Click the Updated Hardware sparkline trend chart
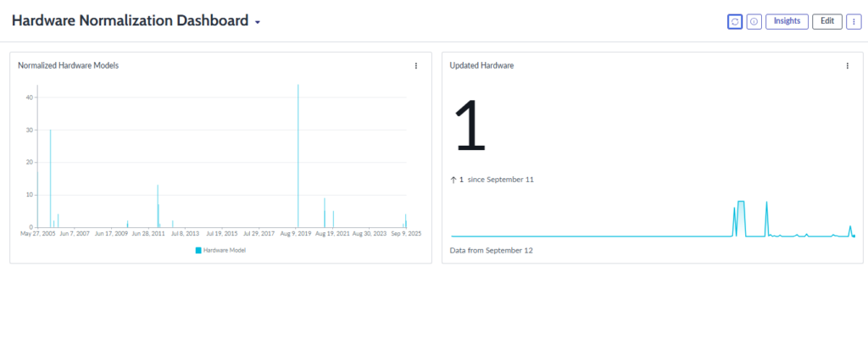868x350 pixels. 653,220
